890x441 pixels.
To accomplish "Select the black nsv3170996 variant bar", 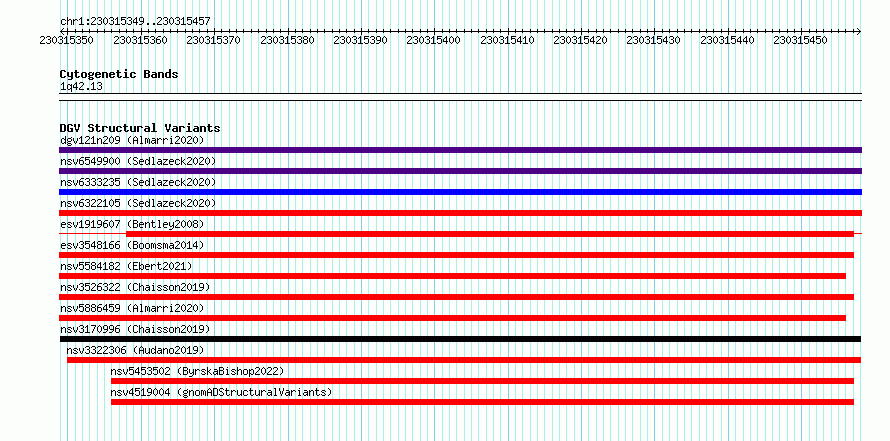I will 460,339.
